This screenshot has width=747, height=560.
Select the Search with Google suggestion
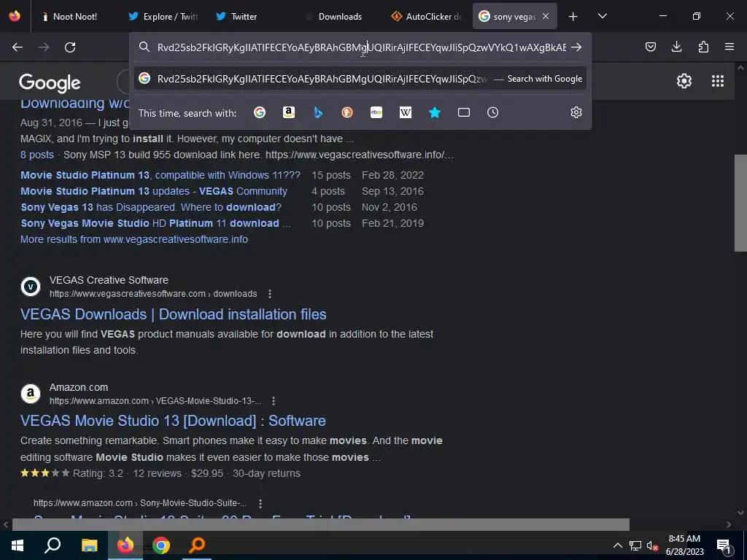coord(360,79)
